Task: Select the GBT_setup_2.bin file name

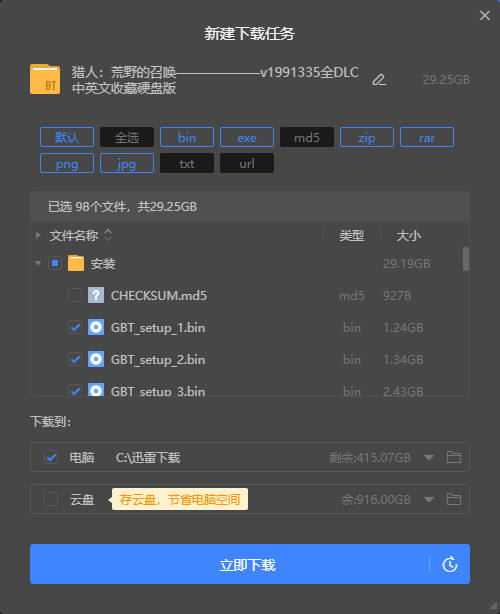Action: click(158, 360)
